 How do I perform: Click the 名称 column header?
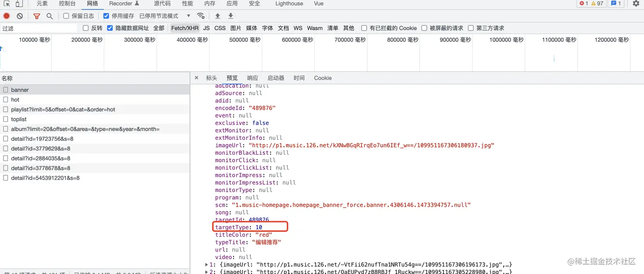tap(95, 78)
